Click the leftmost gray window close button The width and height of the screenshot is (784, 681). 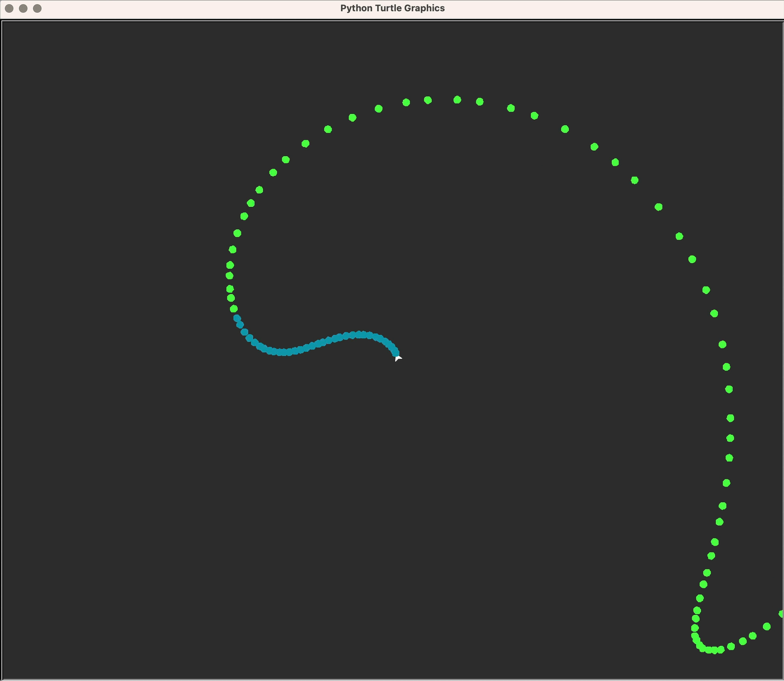click(9, 8)
